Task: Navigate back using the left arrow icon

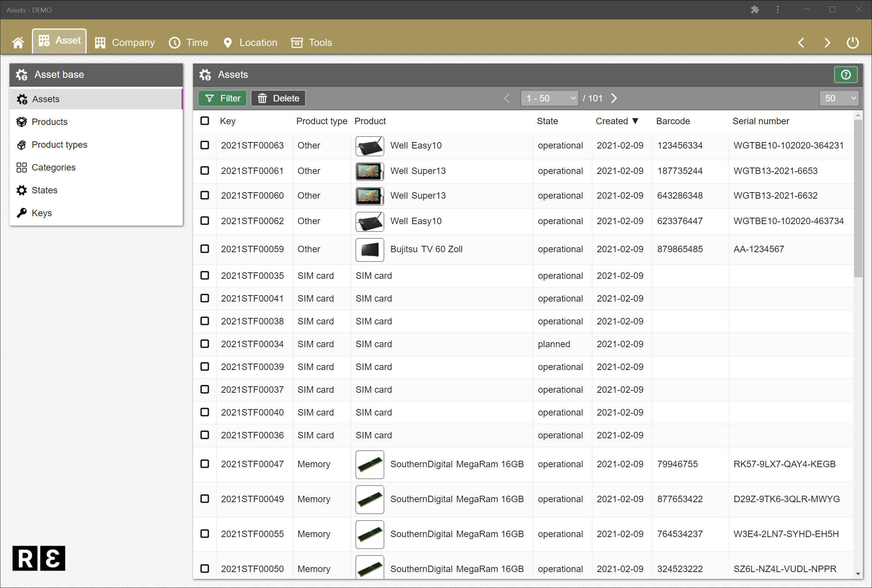Action: (x=801, y=43)
